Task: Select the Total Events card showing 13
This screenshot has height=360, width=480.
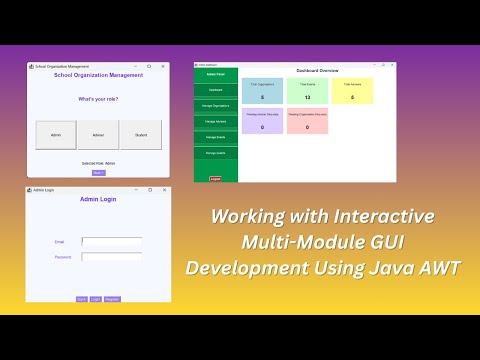Action: 307,91
